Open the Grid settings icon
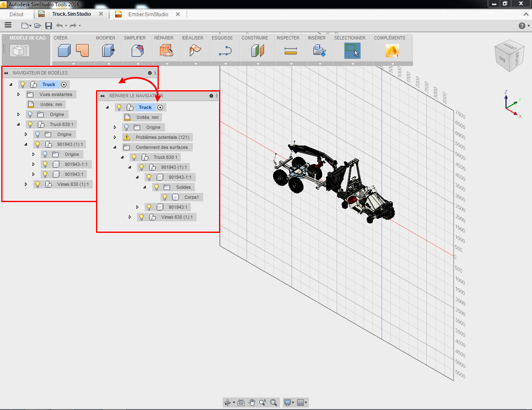Viewport: 532px width, 410px height. [x=301, y=403]
